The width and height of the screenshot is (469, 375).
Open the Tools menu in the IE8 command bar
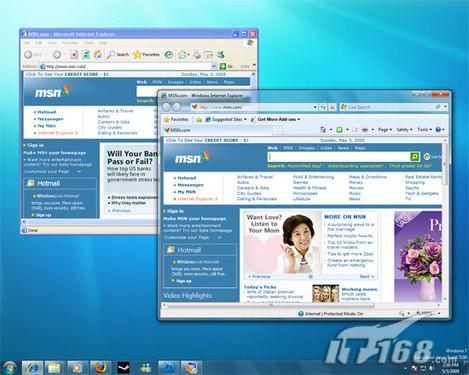424,129
